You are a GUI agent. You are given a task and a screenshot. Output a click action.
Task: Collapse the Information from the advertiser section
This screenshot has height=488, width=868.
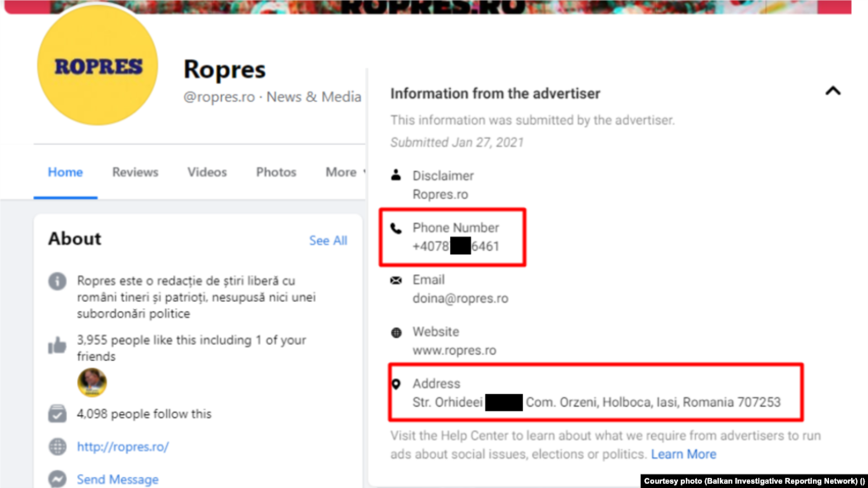(833, 91)
